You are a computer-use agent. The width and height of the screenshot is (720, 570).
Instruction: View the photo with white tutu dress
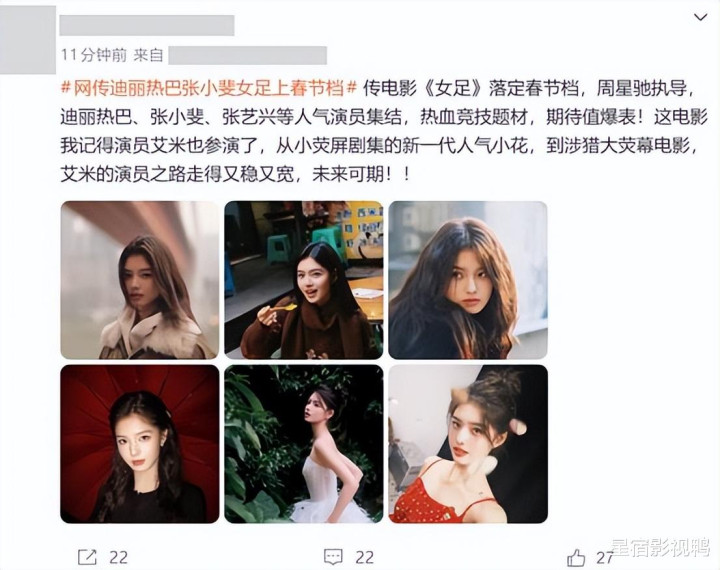click(x=304, y=444)
